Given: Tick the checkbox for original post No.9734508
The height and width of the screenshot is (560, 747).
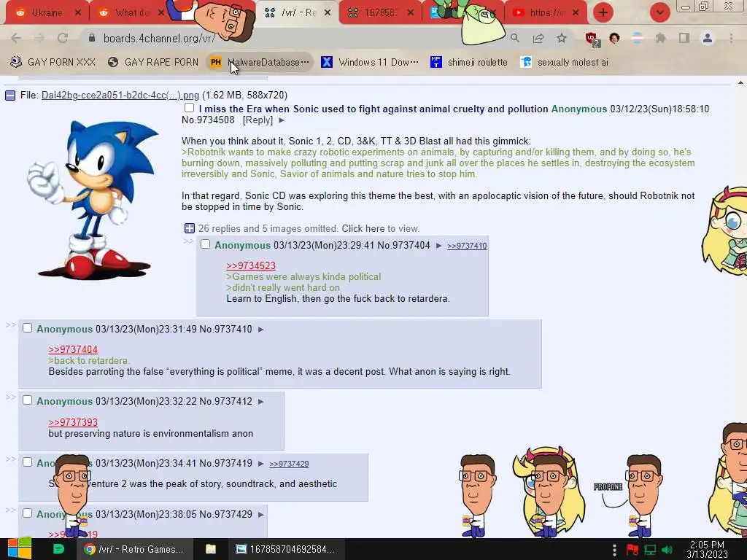Looking at the screenshot, I should pyautogui.click(x=189, y=108).
